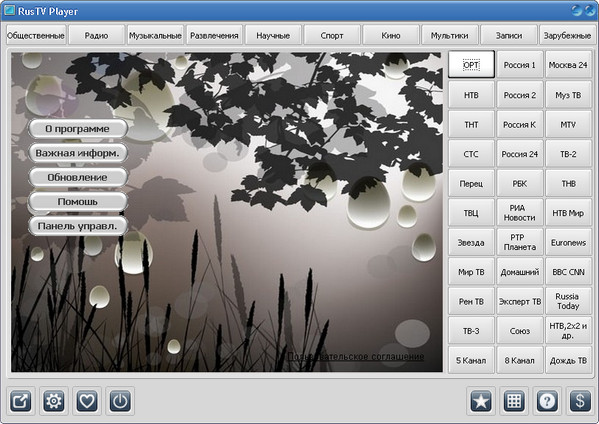Select the ТВ-2 channel
The width and height of the screenshot is (599, 424).
click(568, 154)
